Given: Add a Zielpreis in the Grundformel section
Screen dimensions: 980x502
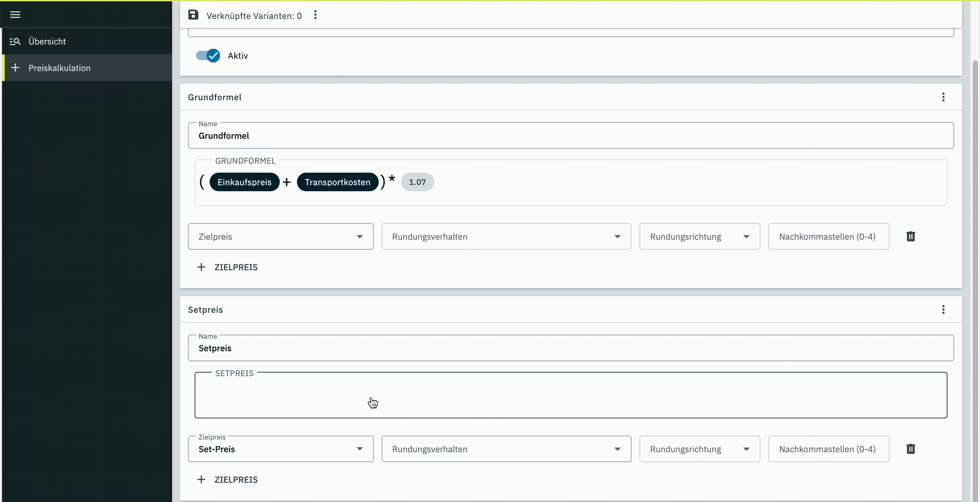Looking at the screenshot, I should (x=228, y=267).
